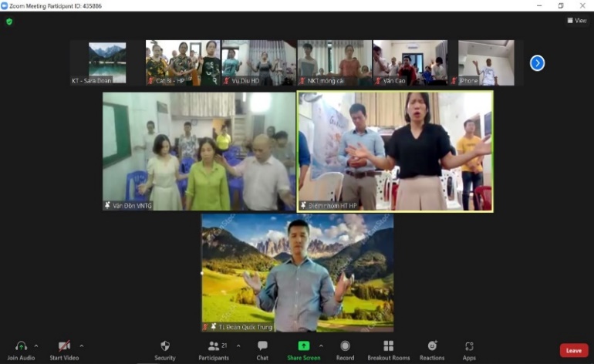This screenshot has width=594, height=364.
Task: Expand video options arrow beside Start Video
Action: [x=82, y=345]
